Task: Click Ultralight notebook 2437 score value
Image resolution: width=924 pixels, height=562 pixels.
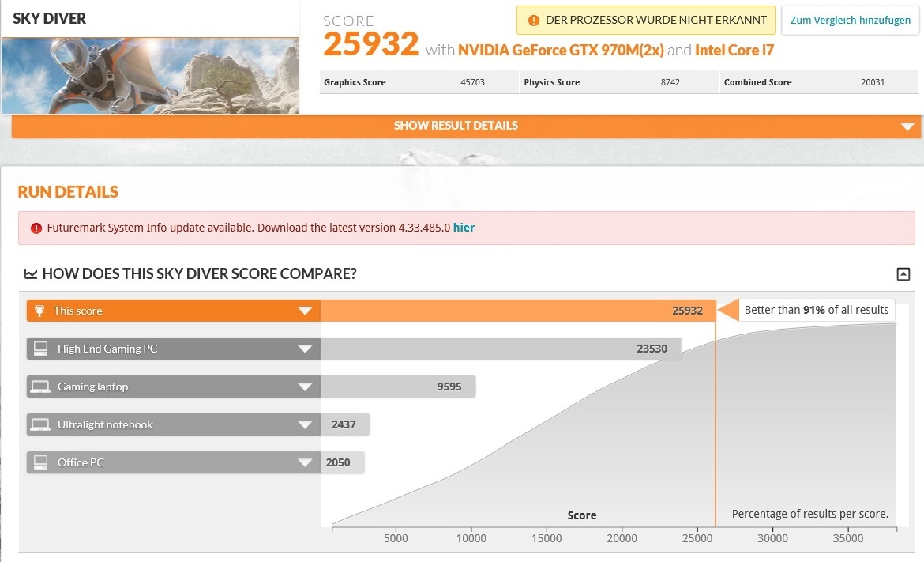Action: (x=344, y=424)
